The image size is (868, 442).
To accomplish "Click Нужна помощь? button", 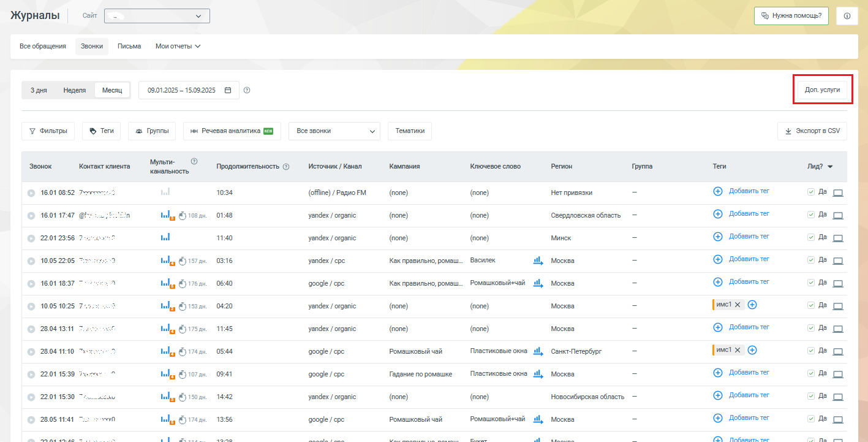I will [x=792, y=16].
